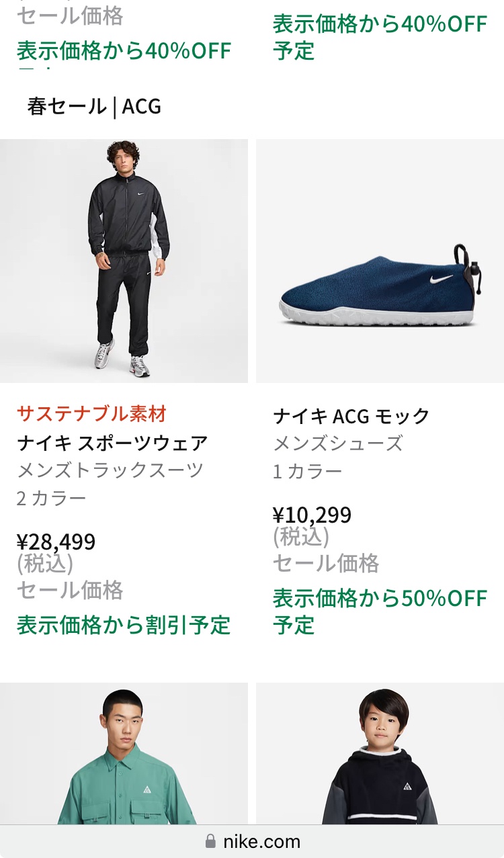Tap the 春セール | ACG heading
This screenshot has width=504, height=858.
(x=94, y=106)
